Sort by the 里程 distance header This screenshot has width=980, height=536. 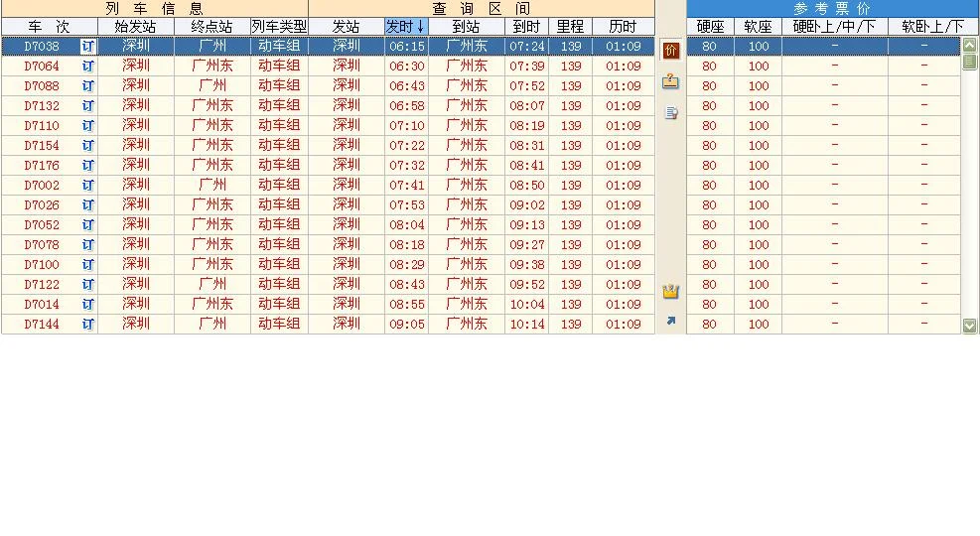point(570,27)
